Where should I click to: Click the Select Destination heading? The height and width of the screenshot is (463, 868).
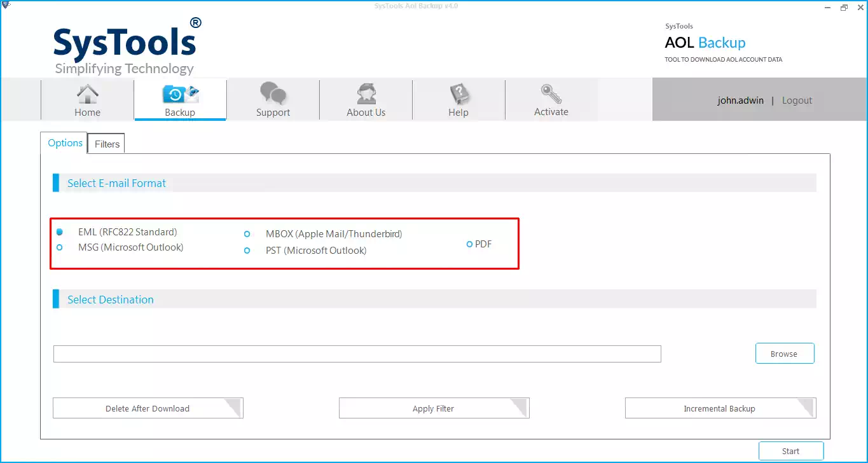pos(111,300)
